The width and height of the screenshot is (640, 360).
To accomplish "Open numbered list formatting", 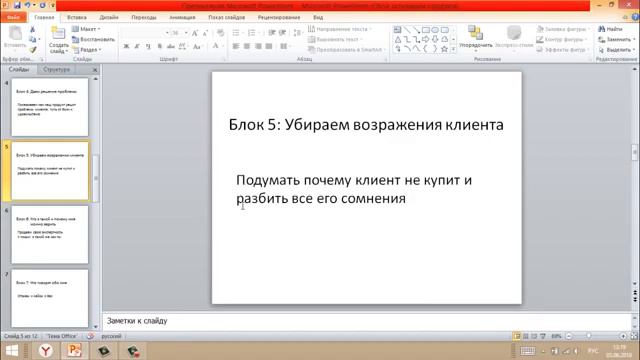I will click(252, 33).
